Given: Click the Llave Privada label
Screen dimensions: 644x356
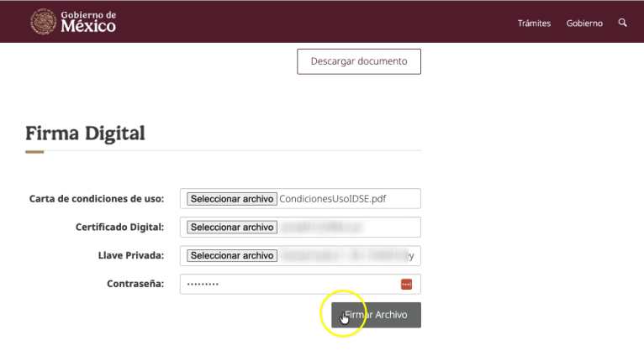Looking at the screenshot, I should (131, 255).
